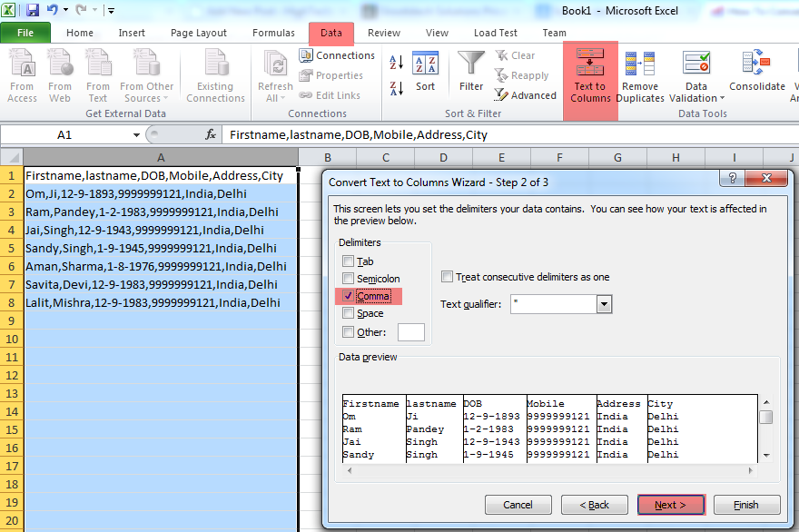Viewport: 799px width, 532px height.
Task: Click Cancel in the wizard
Action: pos(518,505)
